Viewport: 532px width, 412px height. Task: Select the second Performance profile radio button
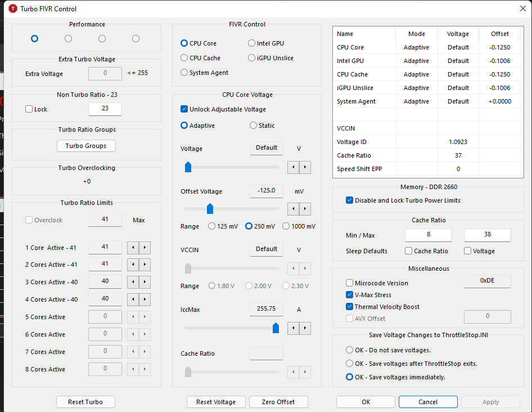tap(68, 39)
